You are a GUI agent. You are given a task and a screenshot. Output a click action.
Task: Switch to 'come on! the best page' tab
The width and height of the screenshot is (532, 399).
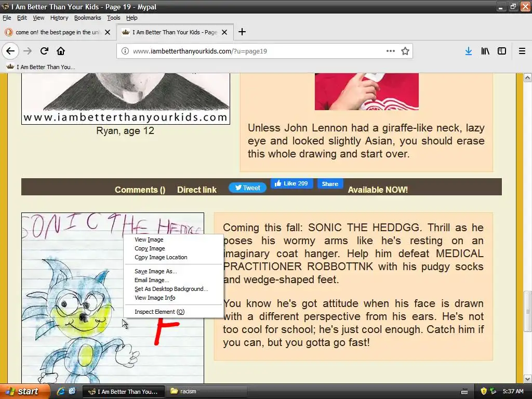pyautogui.click(x=58, y=32)
